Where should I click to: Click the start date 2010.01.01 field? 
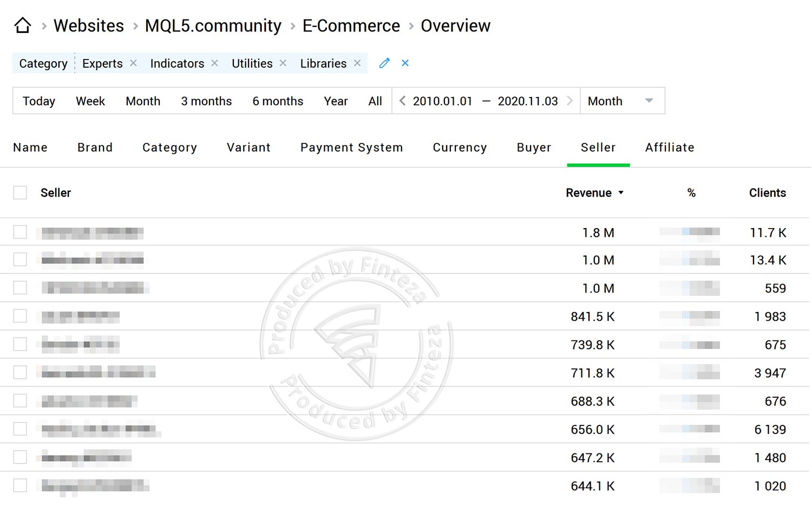442,101
